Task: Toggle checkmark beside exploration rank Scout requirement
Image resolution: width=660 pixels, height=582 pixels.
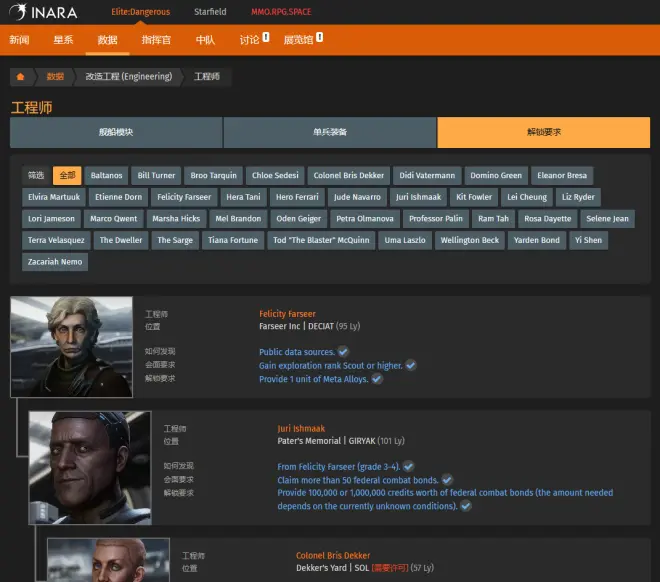Action: tap(410, 366)
